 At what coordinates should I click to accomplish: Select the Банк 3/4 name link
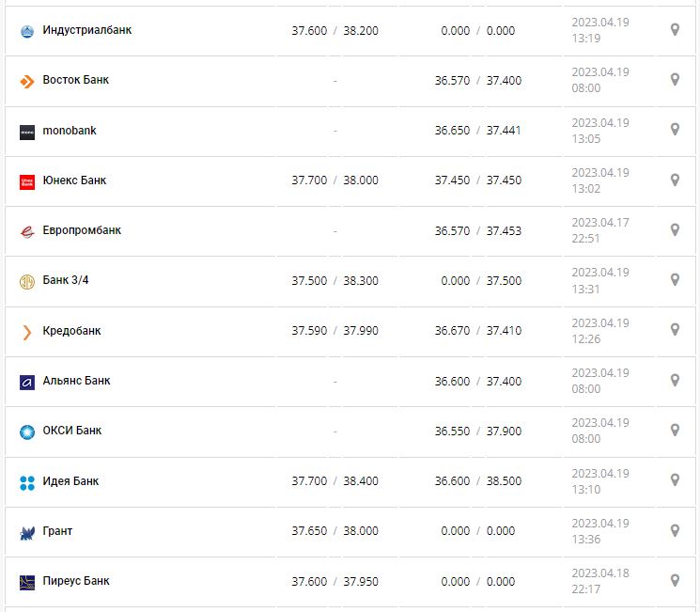click(x=65, y=280)
